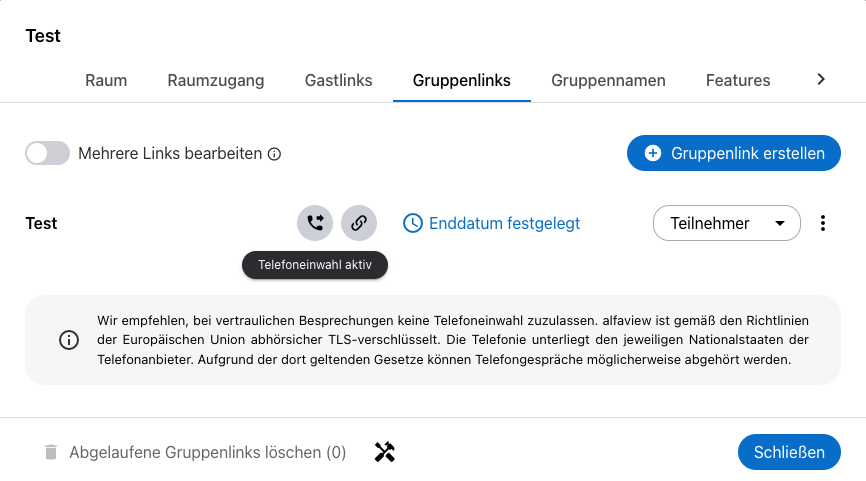
Task: Open the Raumzugang tab
Action: click(216, 80)
